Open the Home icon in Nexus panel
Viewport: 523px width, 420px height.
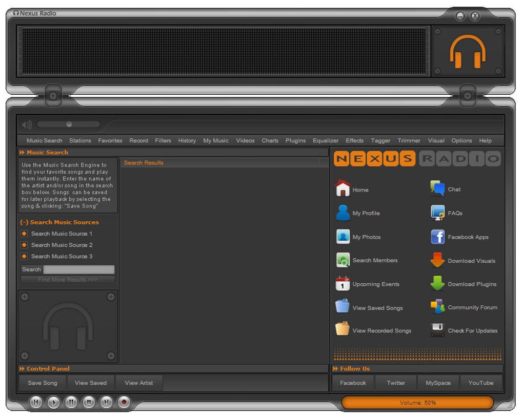coord(343,188)
